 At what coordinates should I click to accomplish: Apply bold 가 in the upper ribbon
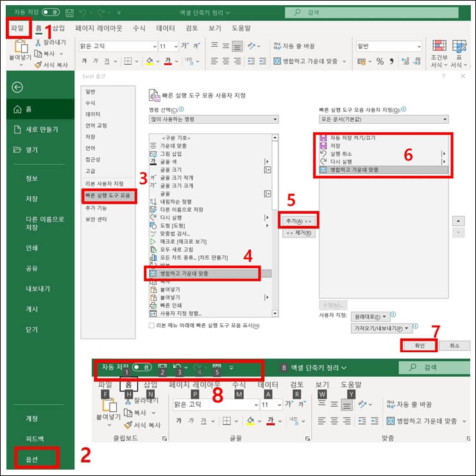tap(85, 61)
